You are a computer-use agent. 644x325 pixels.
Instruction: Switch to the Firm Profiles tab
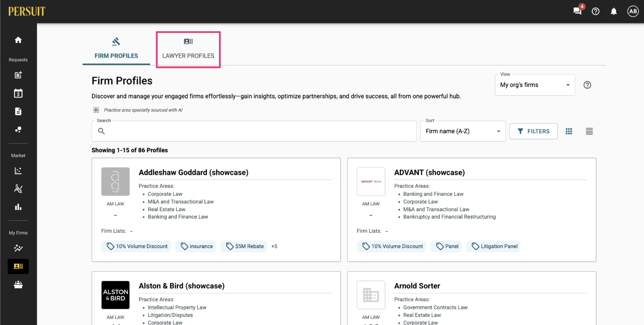[x=116, y=49]
